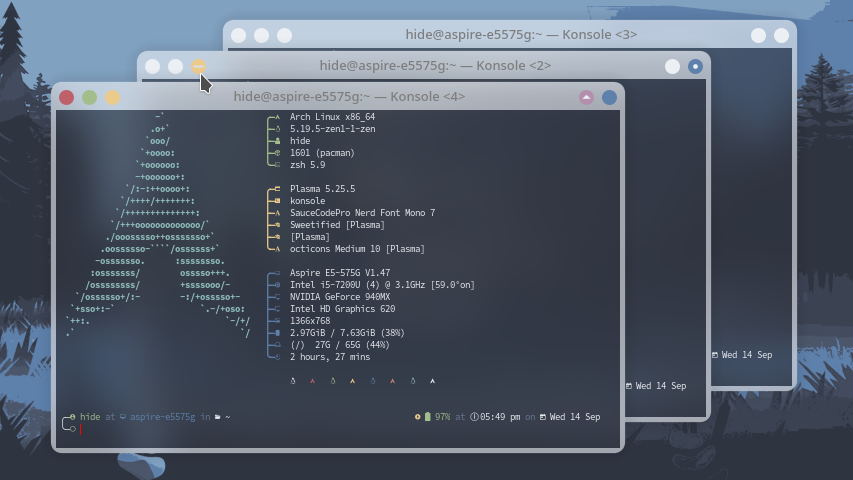Click the text 'Arch Linux x86_64'
Viewport: 853px width, 480px height.
click(x=332, y=117)
